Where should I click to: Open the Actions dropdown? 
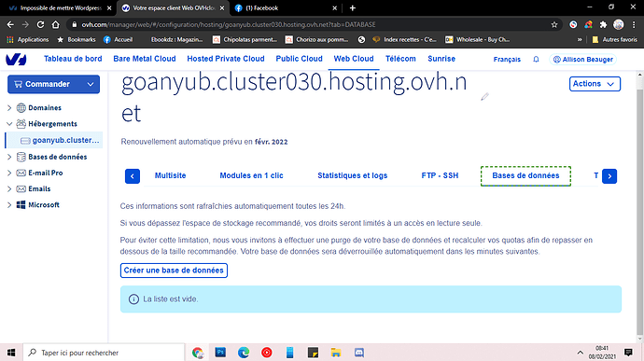pos(595,84)
